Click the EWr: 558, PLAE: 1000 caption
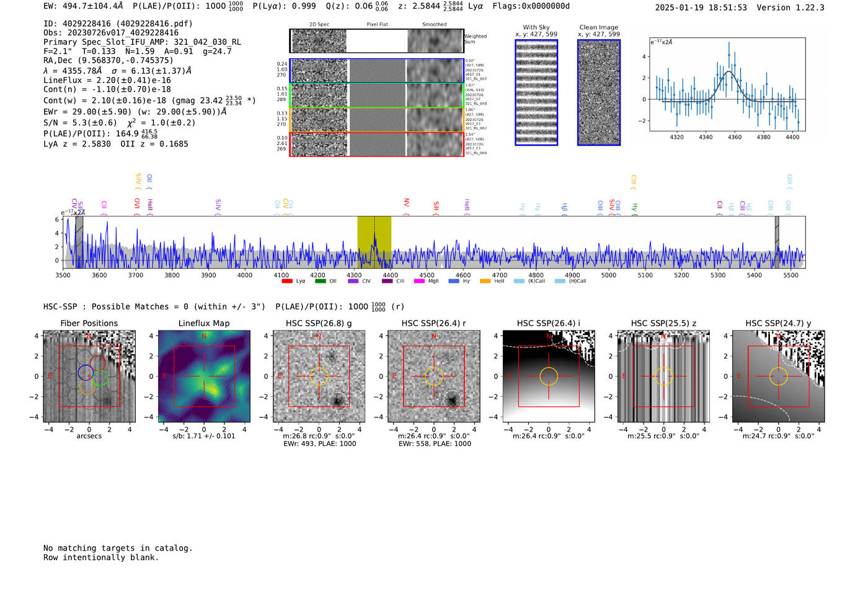This screenshot has height=591, width=868. pos(435,443)
